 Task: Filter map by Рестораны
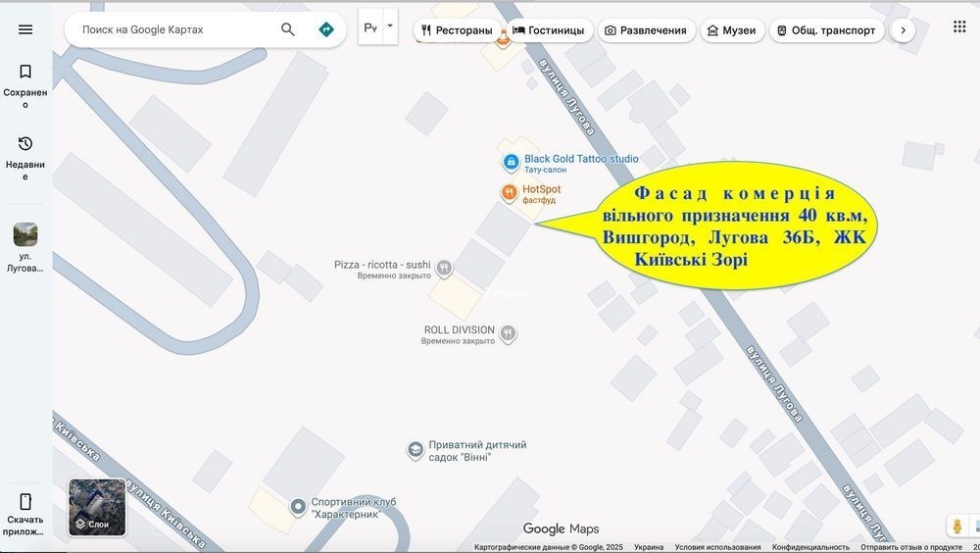(x=457, y=30)
